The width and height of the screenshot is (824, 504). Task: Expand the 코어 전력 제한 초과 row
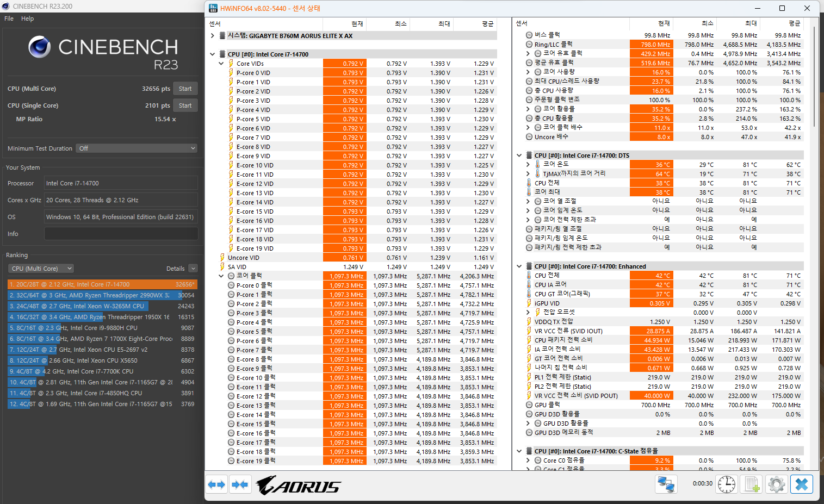[528, 220]
